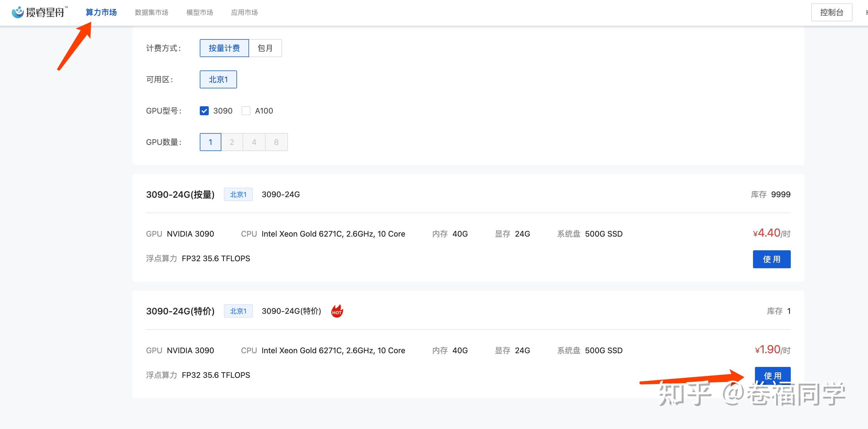This screenshot has width=868, height=429.
Task: Open the 应用市场 tab
Action: 244,13
